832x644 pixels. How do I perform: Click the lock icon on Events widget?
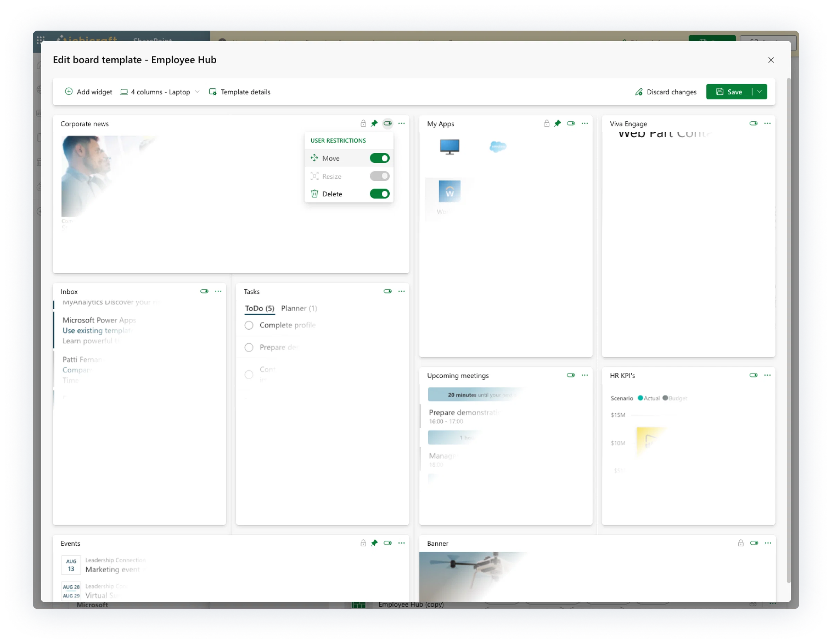point(363,543)
